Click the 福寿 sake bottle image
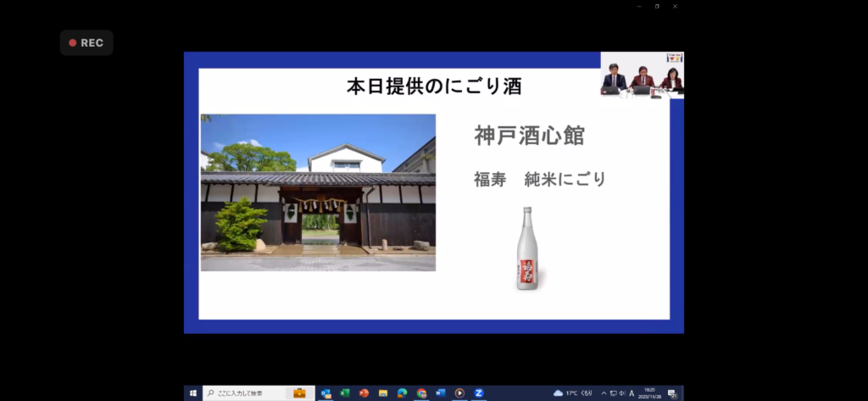The height and width of the screenshot is (401, 868). (527, 248)
